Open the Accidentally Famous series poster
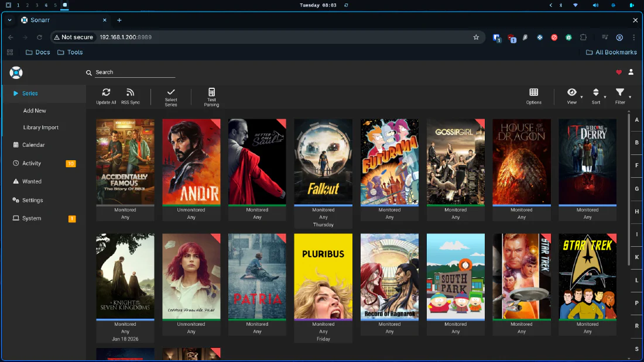Viewport: 644px width, 362px height. (x=125, y=162)
